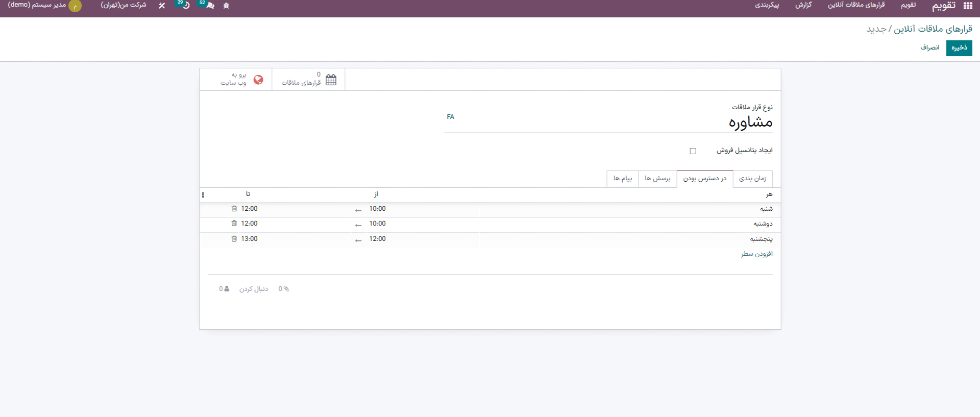Toggle the ایجاد پتانسیل فروش checkbox
Viewport: 980px width, 417px height.
(x=693, y=151)
